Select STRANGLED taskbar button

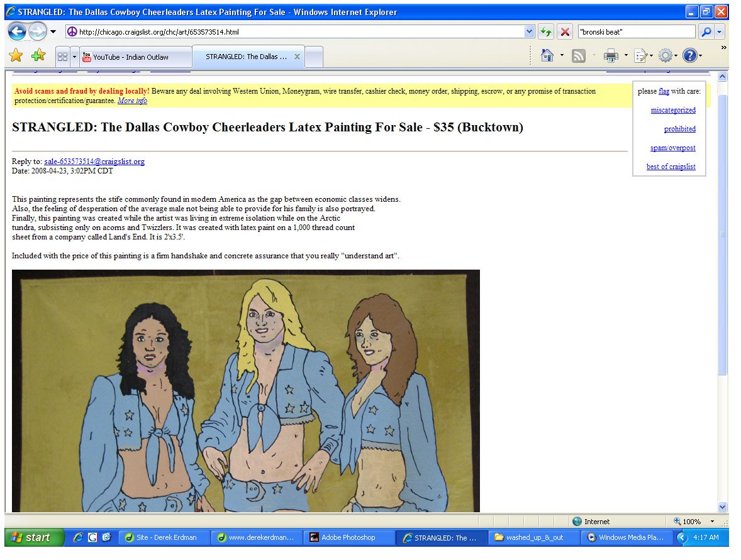(442, 537)
